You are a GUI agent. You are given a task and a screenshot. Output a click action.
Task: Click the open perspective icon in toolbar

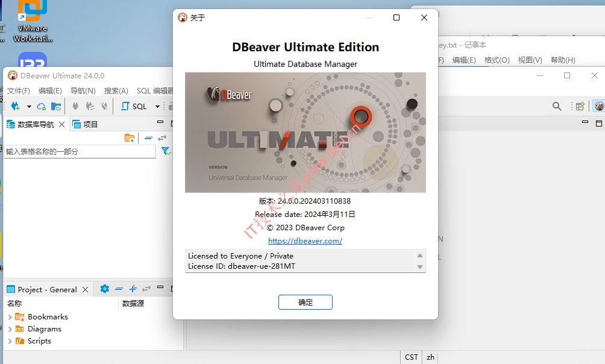click(580, 106)
